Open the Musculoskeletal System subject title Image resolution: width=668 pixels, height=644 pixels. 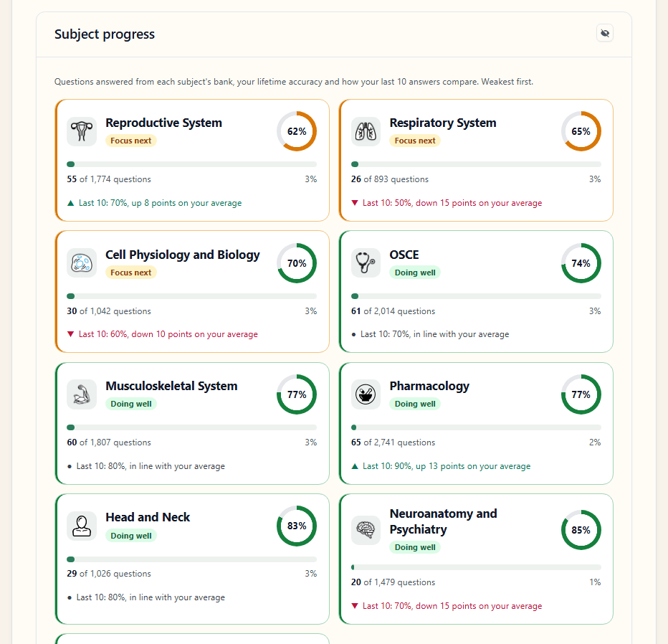tap(171, 386)
